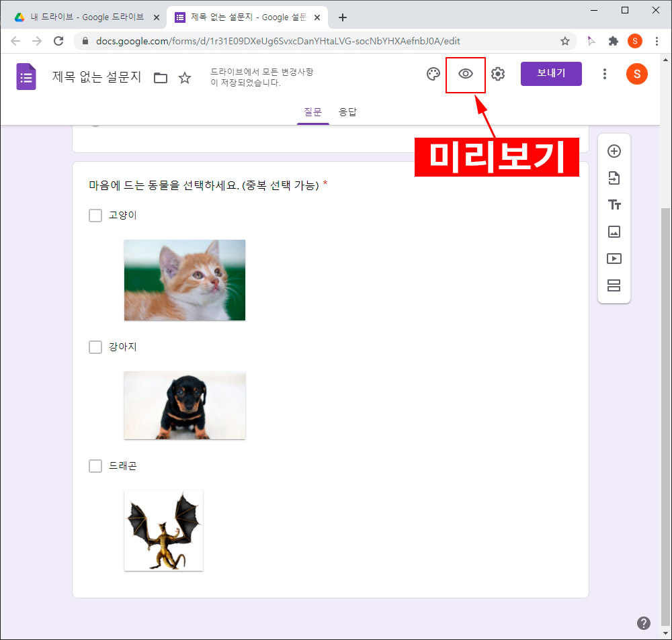
Task: Click the 보내기 send button
Action: [x=551, y=74]
